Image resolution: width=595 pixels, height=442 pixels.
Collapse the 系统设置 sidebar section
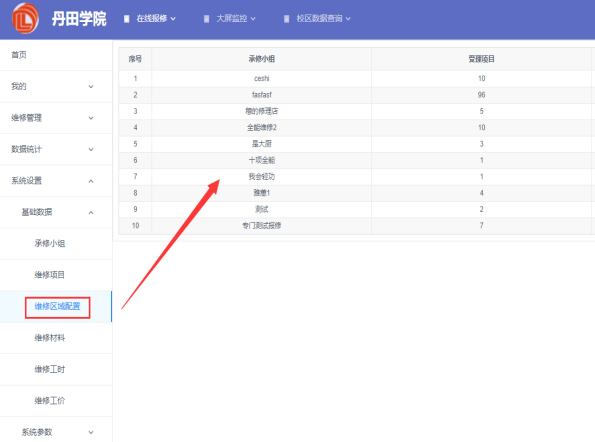(x=56, y=181)
